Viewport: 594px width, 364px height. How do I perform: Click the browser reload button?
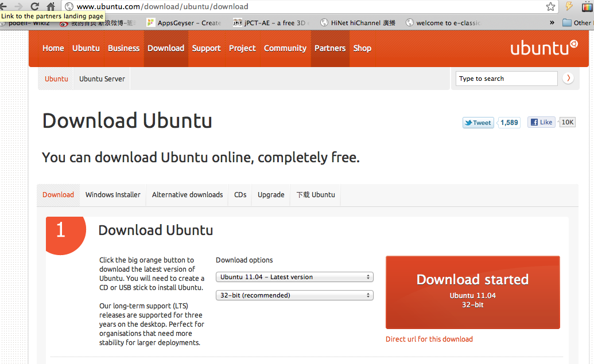coord(35,6)
